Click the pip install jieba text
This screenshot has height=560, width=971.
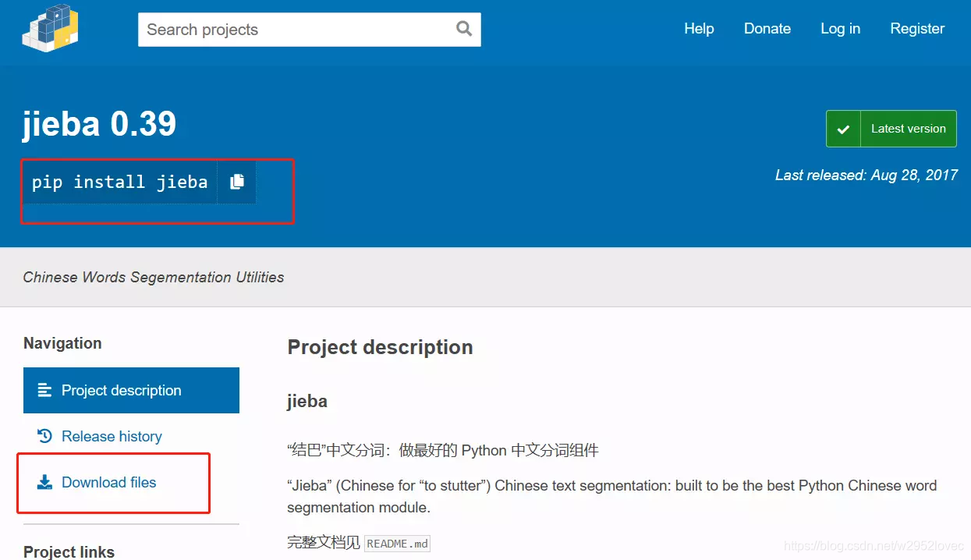pyautogui.click(x=119, y=182)
